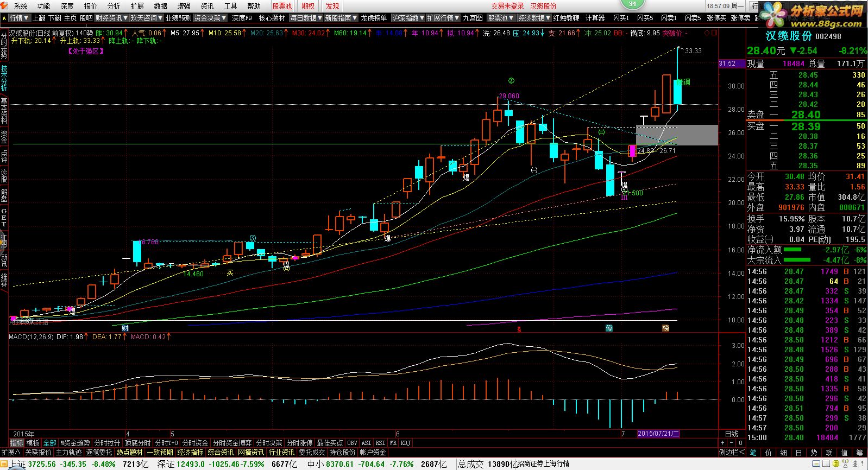Click the minus zoom button by date axis
The image size is (868, 470).
(x=731, y=443)
